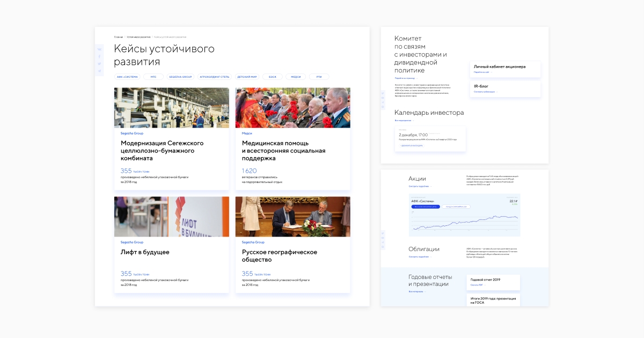Filter cases by БЭСК tag
644x338 pixels.
273,77
